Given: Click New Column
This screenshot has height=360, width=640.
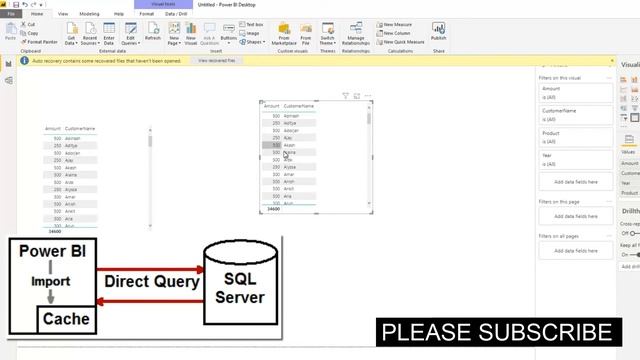Looking at the screenshot, I should 393,33.
